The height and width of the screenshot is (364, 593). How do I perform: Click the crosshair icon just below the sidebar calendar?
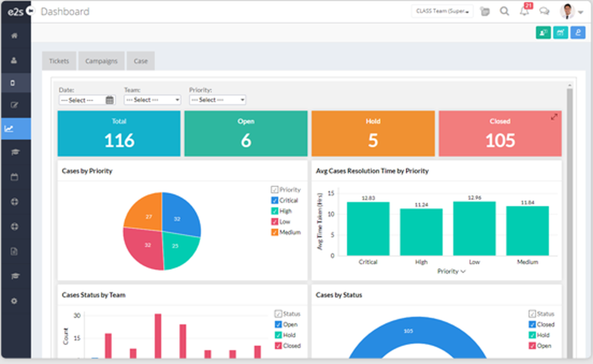click(14, 202)
